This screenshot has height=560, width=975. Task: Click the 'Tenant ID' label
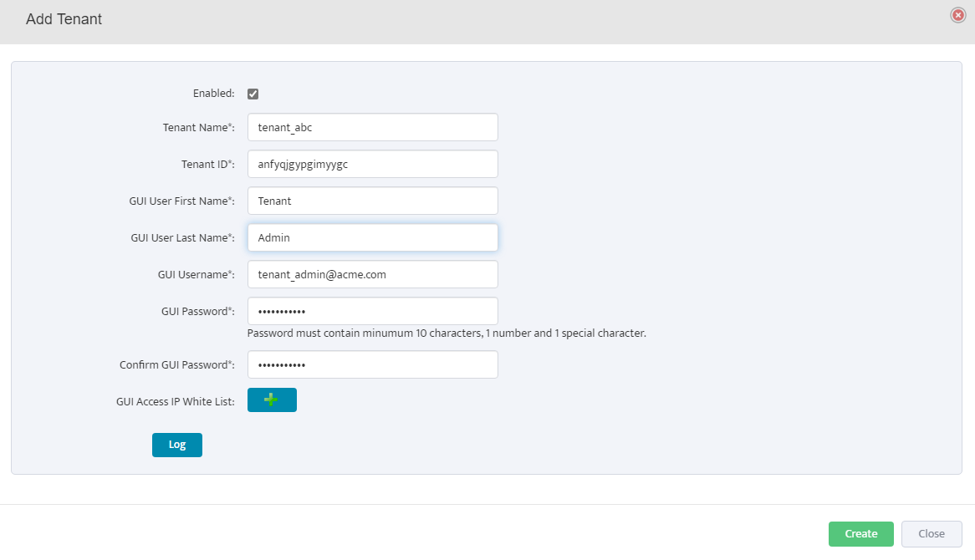(207, 165)
